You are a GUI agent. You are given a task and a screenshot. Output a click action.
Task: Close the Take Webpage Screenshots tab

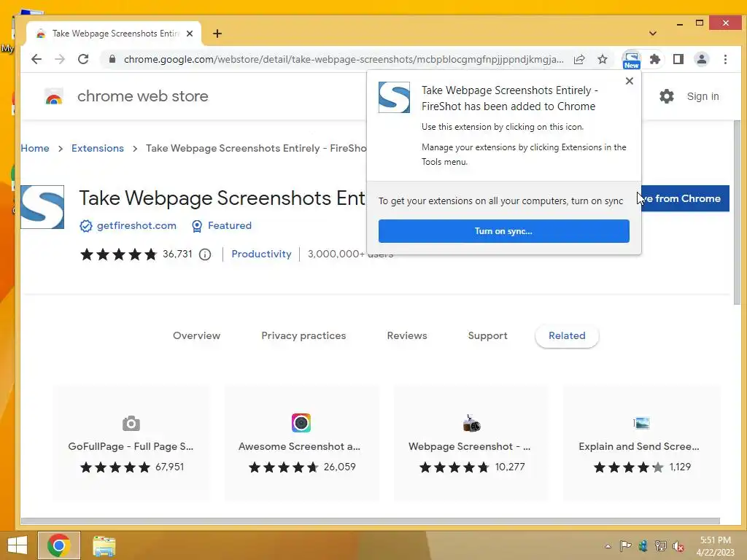click(x=190, y=34)
